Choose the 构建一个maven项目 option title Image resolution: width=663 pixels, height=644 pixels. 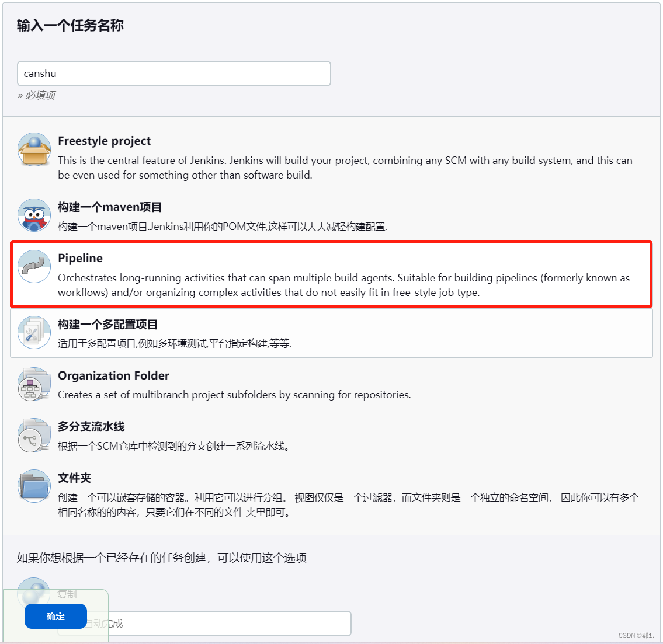[110, 207]
